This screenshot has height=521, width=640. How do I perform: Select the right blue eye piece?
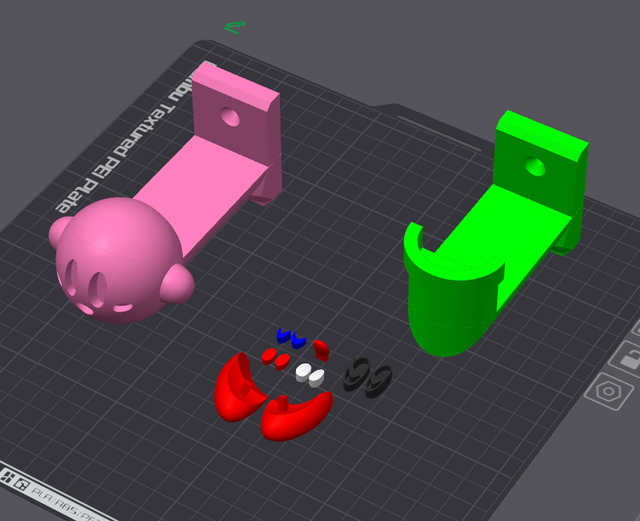pyautogui.click(x=299, y=339)
